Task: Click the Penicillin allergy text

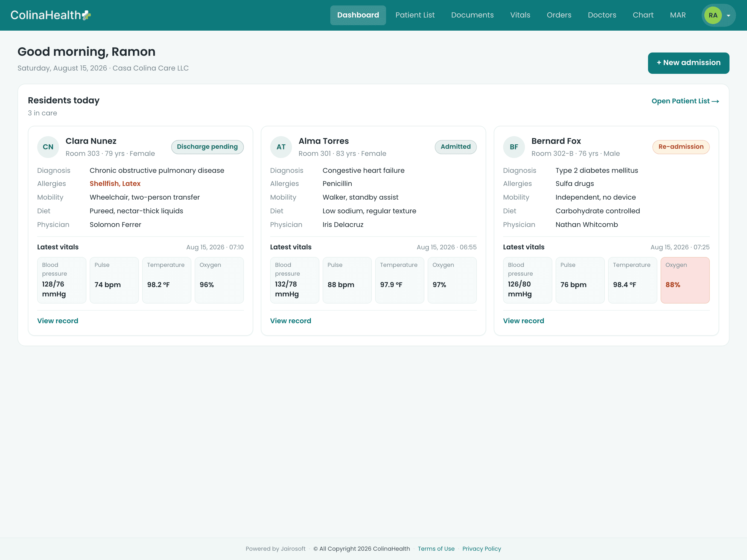Action: point(337,184)
